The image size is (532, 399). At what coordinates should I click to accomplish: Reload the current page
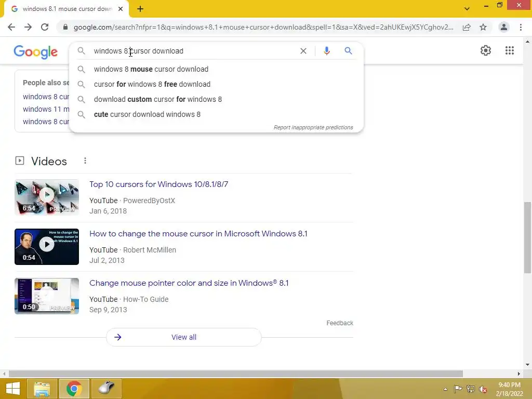45,27
